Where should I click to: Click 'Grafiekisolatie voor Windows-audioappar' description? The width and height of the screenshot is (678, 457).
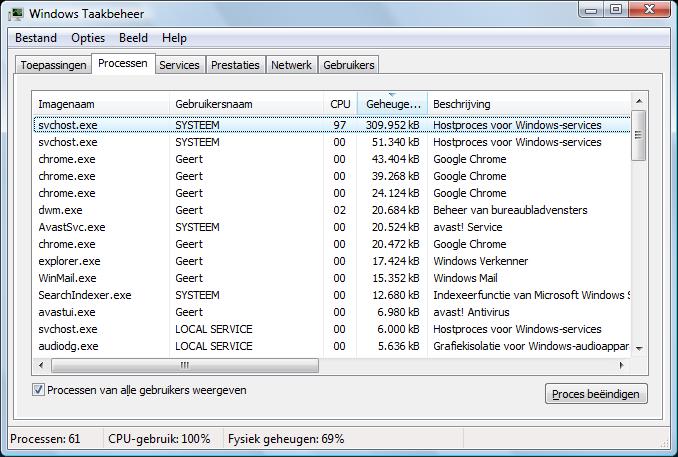(x=531, y=346)
